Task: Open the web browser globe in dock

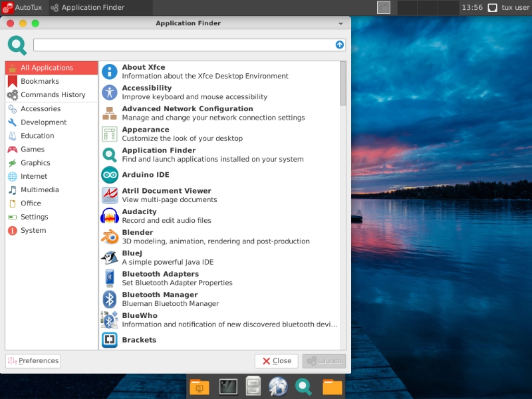Action: click(278, 386)
